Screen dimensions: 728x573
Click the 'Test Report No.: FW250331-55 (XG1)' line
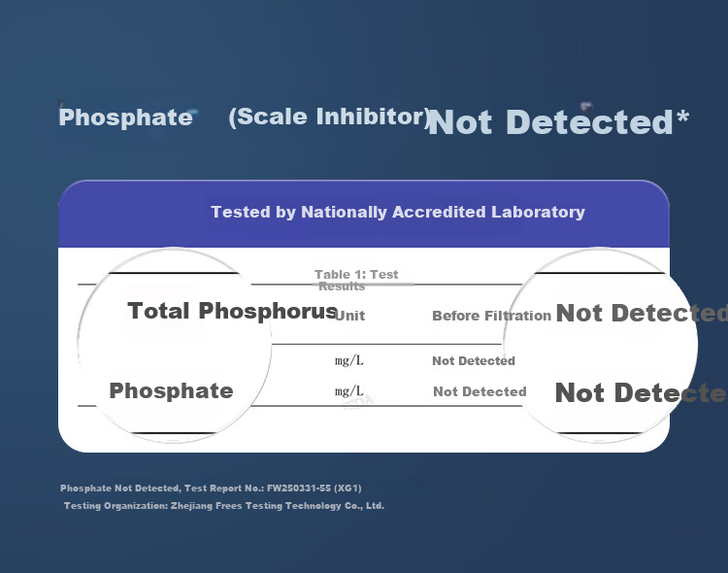(211, 489)
